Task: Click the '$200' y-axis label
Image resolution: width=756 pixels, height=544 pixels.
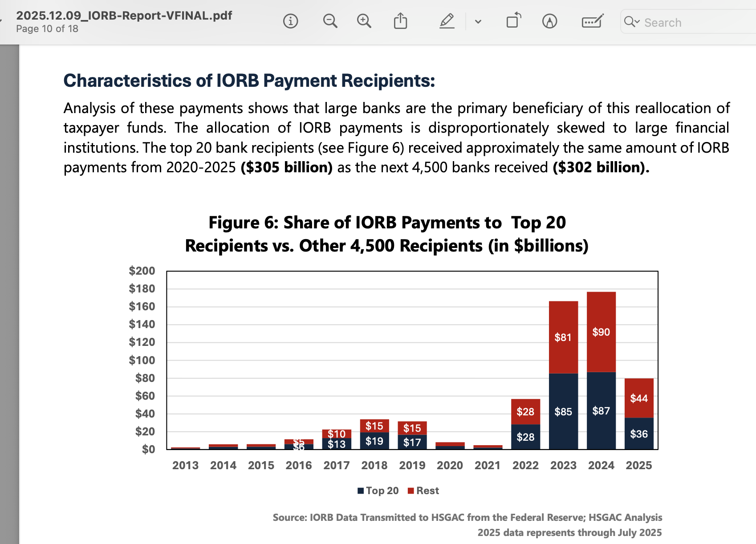Action: pyautogui.click(x=142, y=271)
